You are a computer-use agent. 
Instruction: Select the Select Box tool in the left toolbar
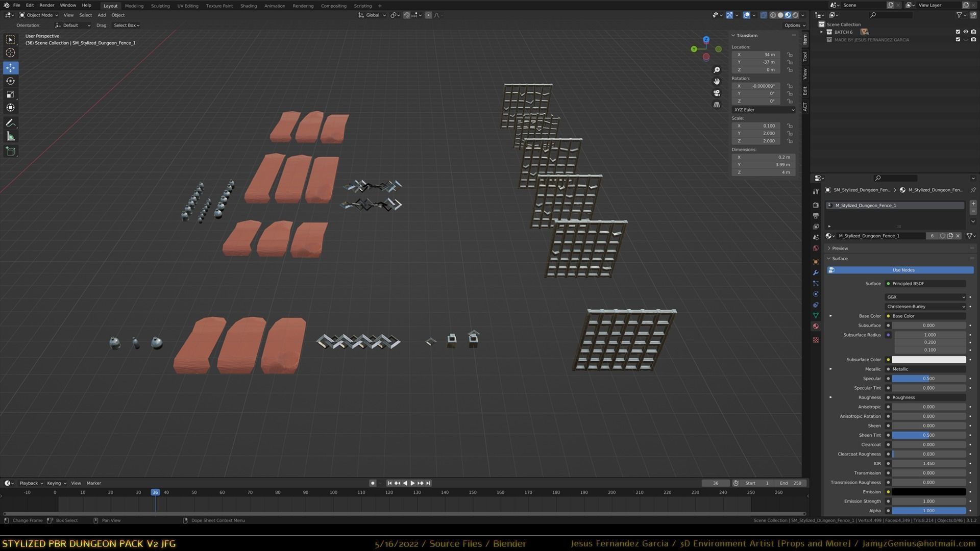point(11,39)
